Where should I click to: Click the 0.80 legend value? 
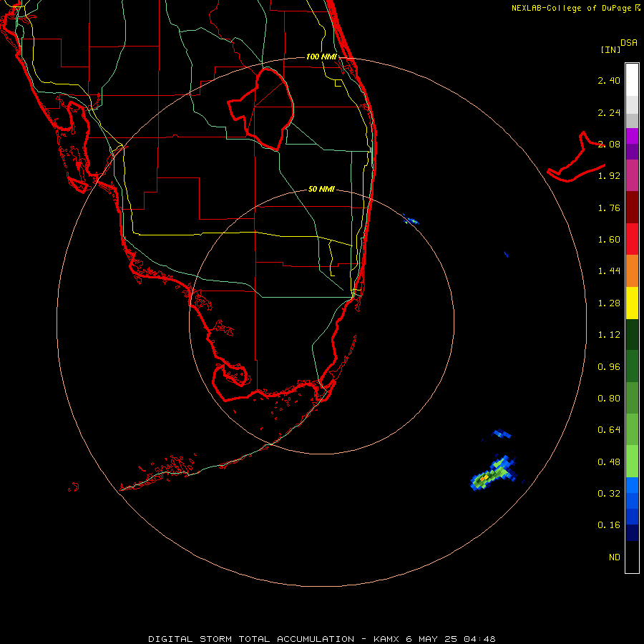[609, 399]
